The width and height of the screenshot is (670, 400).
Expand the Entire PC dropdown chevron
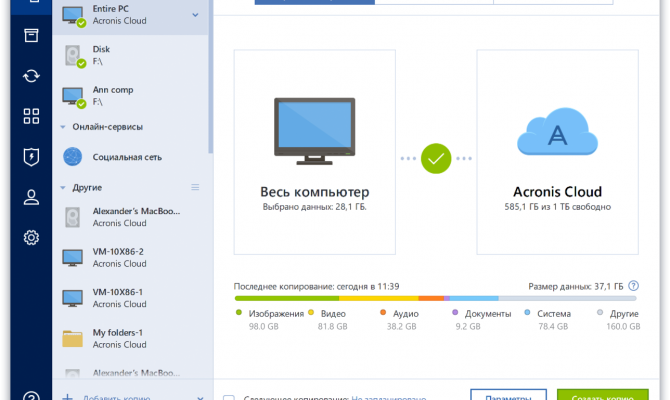195,15
